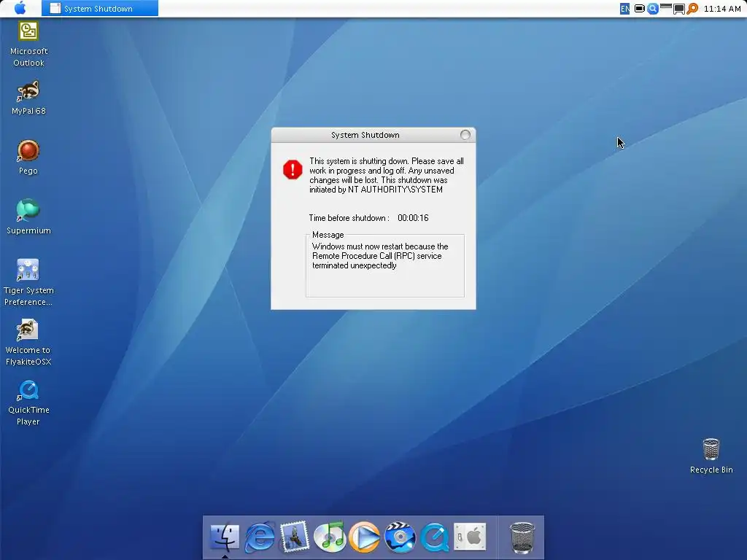Open Microsoft Outlook desktop shortcut

(x=28, y=44)
